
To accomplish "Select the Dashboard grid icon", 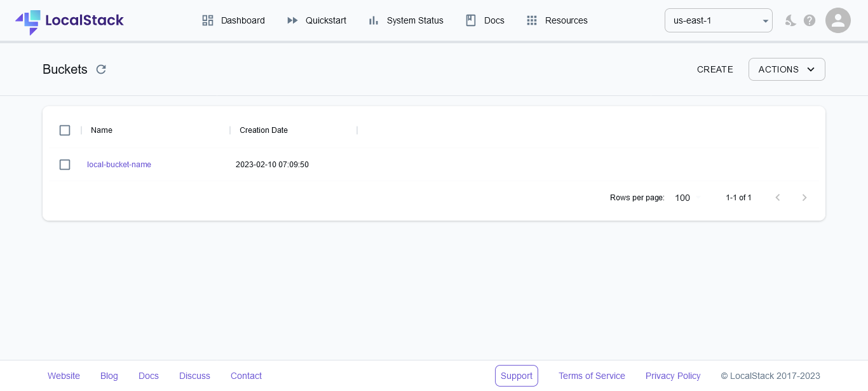I will (x=208, y=20).
